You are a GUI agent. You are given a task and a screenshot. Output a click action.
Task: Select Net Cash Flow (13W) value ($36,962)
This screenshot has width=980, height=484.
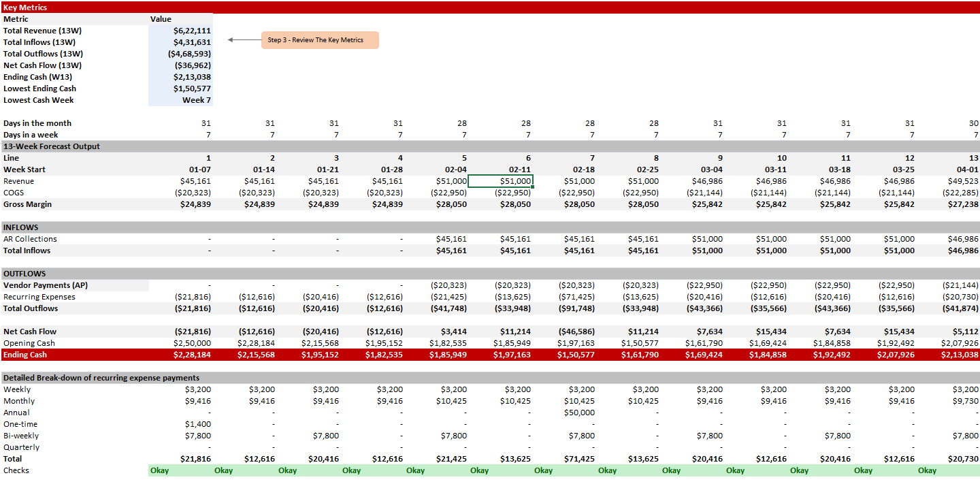point(194,65)
